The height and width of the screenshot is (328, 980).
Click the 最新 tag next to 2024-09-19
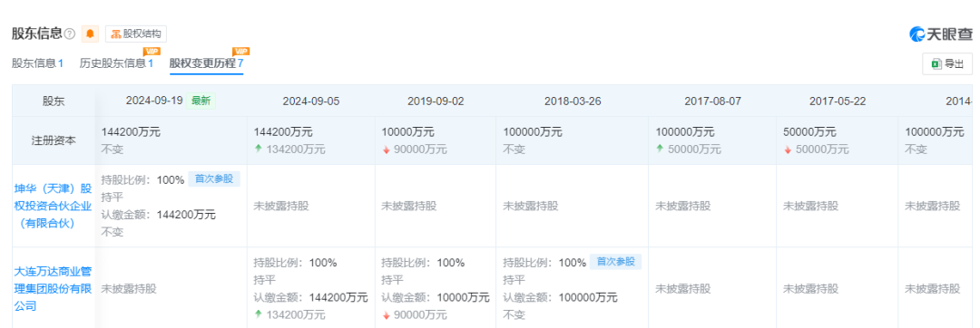coord(201,101)
